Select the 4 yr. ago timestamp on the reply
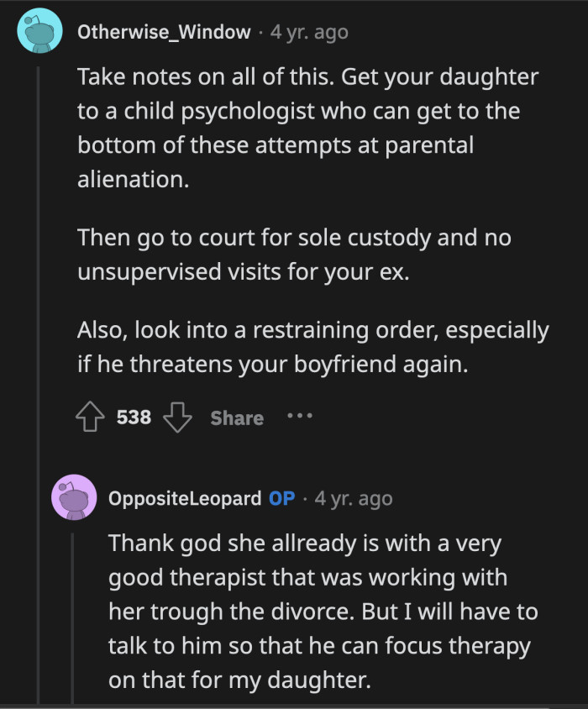 point(353,498)
